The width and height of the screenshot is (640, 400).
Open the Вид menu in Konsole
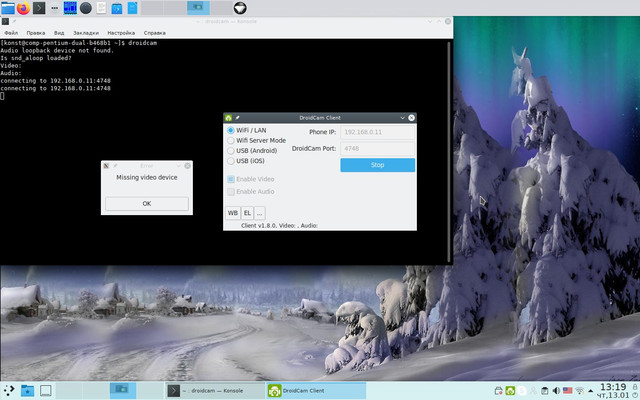tap(59, 33)
